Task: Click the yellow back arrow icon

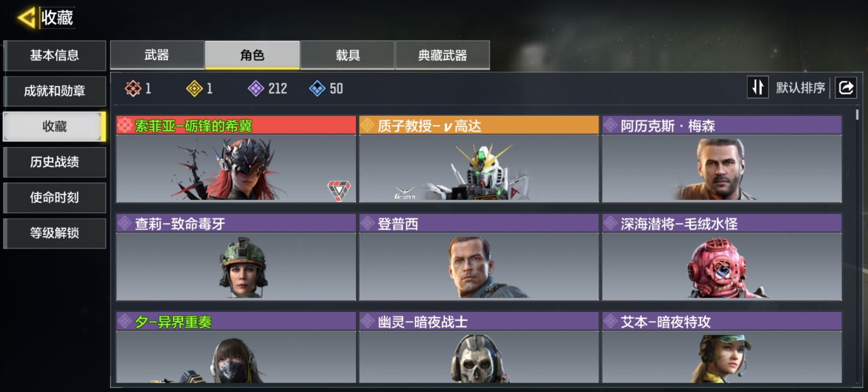Action: point(26,18)
